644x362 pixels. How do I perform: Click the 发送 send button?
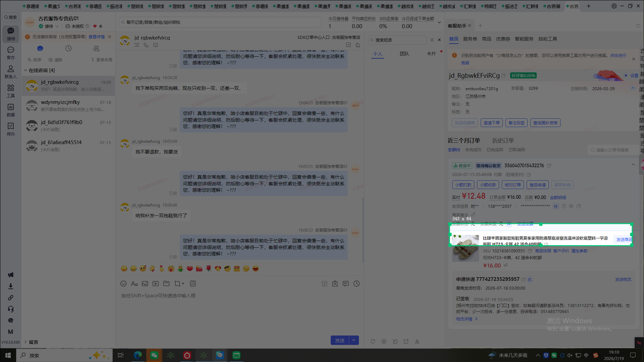(340, 340)
